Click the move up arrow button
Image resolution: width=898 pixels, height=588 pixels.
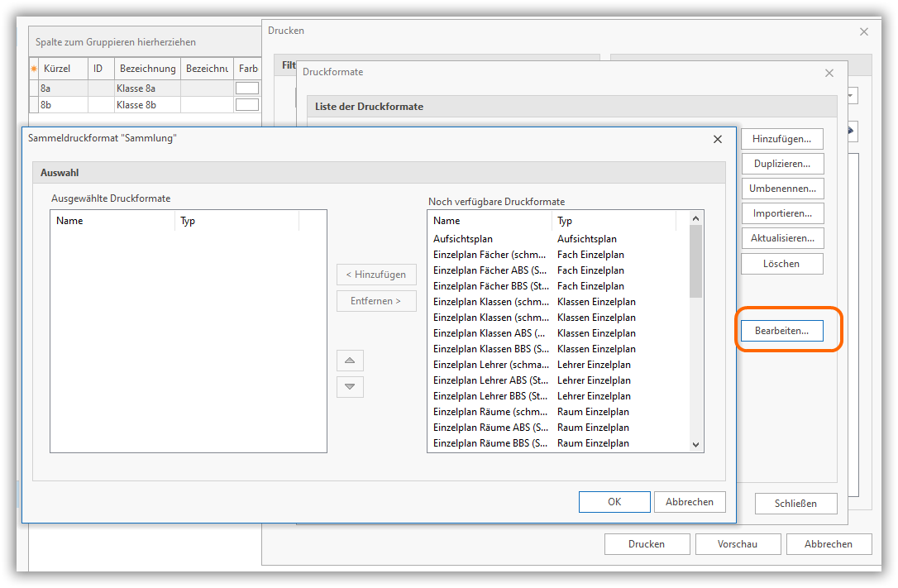[x=350, y=361]
